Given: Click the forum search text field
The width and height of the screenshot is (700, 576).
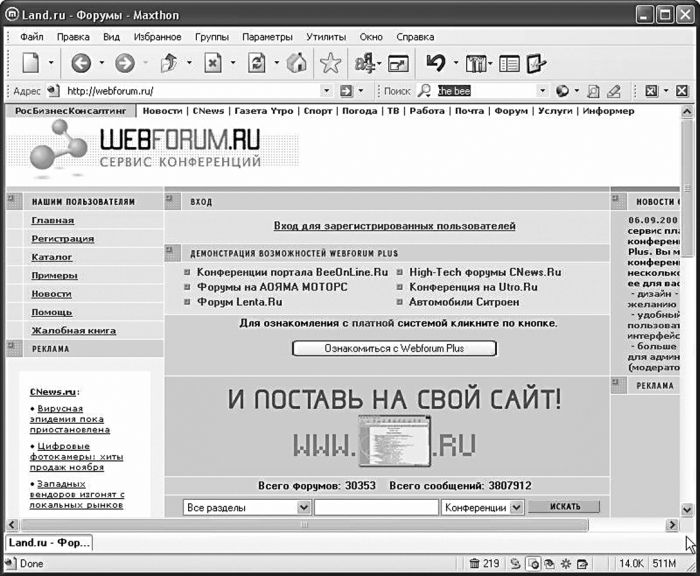Looking at the screenshot, I should (376, 508).
